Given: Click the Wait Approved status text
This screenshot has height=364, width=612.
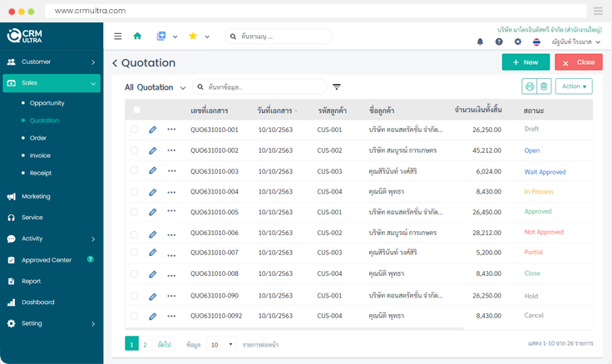Looking at the screenshot, I should pos(545,172).
